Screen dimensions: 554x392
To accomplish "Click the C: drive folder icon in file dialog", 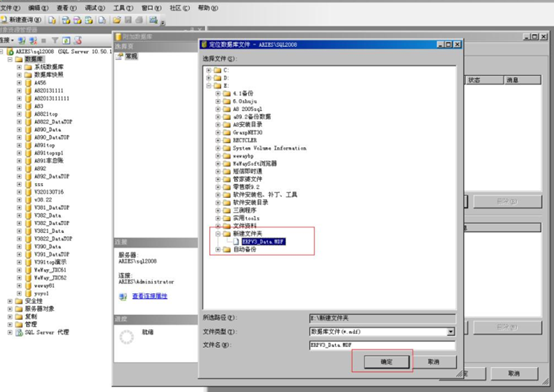I will [217, 70].
